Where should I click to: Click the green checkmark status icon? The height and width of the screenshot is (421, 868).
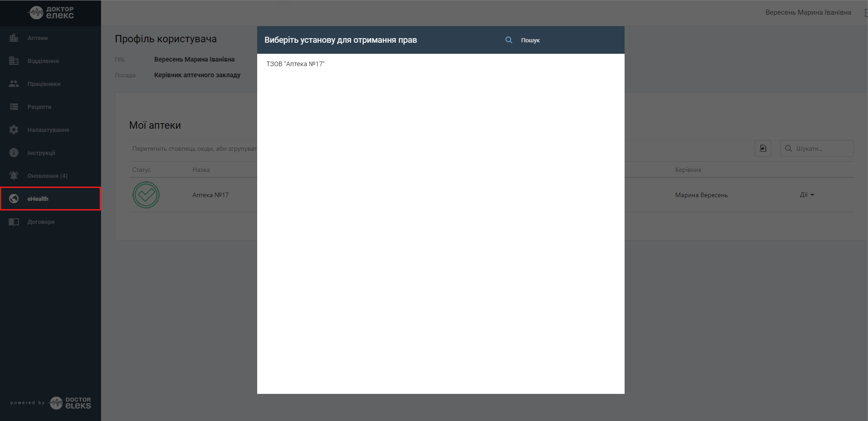click(x=146, y=195)
